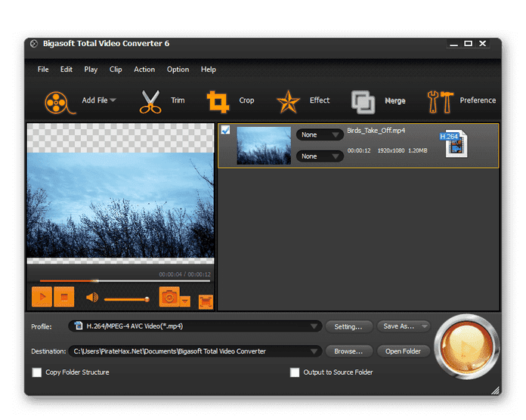This screenshot has width=526, height=420.
Task: Click the video seek progress bar
Action: [125, 281]
